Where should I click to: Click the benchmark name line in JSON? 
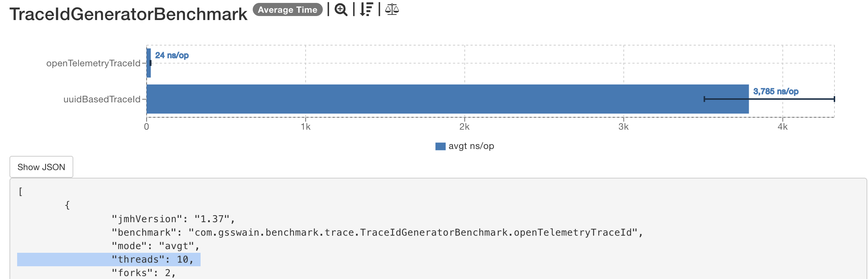tap(377, 232)
